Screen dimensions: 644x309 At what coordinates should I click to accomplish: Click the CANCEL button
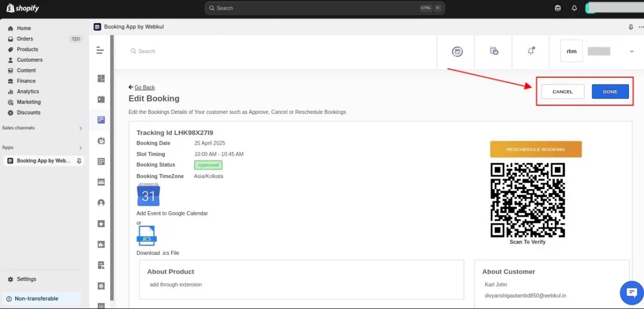[562, 92]
